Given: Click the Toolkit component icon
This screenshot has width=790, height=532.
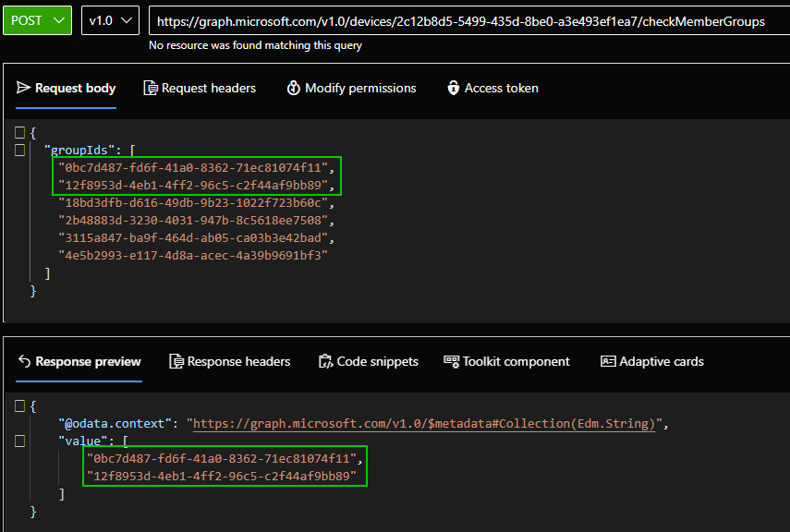Looking at the screenshot, I should [x=451, y=361].
